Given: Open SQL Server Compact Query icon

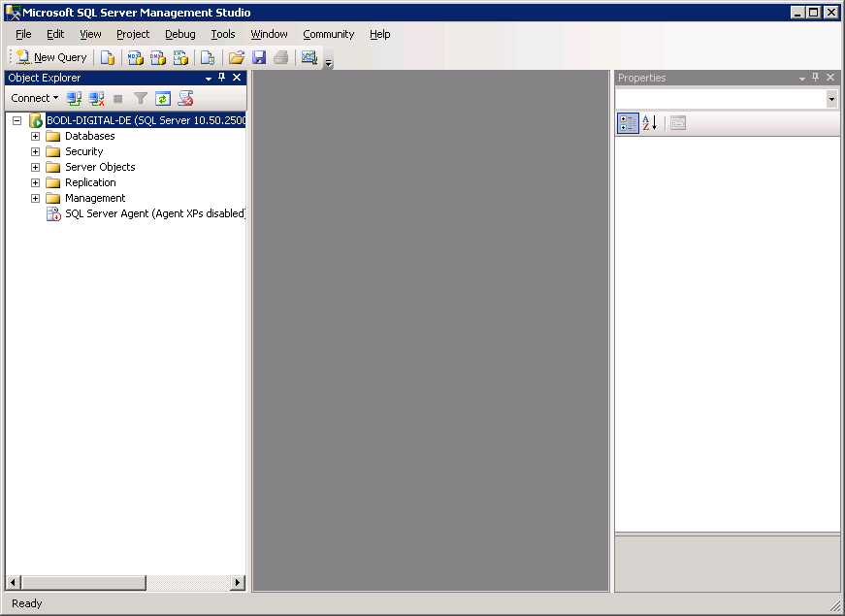Looking at the screenshot, I should [x=208, y=57].
